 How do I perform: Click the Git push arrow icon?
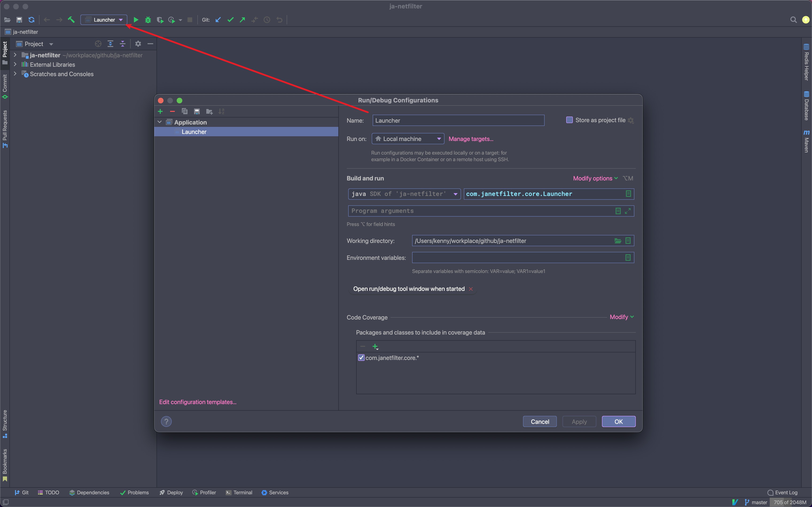pos(242,20)
